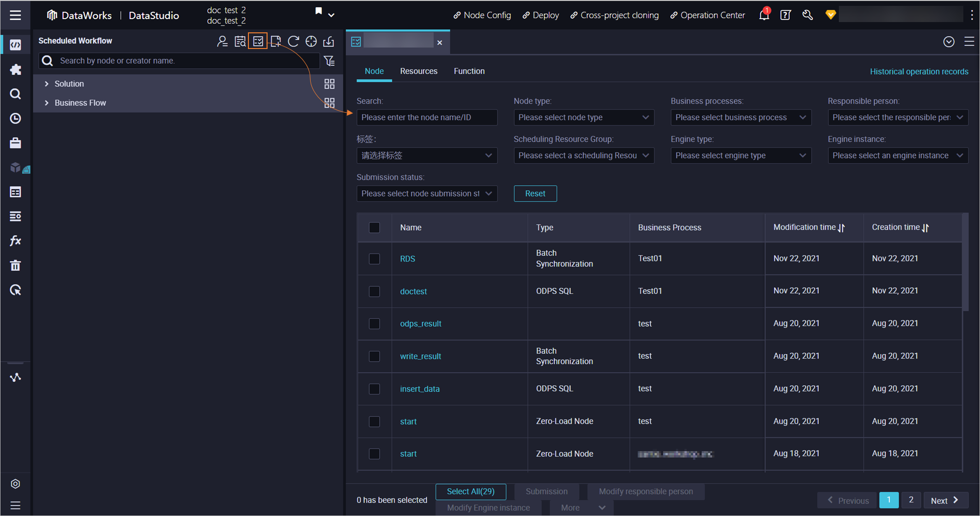Click the filter icon beside the search box
The image size is (980, 516).
[329, 61]
